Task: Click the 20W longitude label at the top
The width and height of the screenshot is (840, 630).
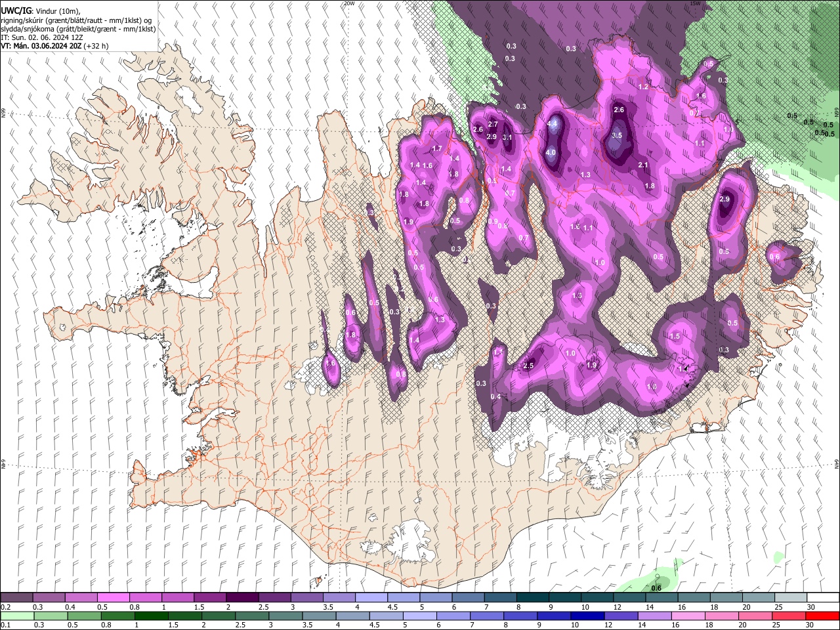Action: (349, 3)
